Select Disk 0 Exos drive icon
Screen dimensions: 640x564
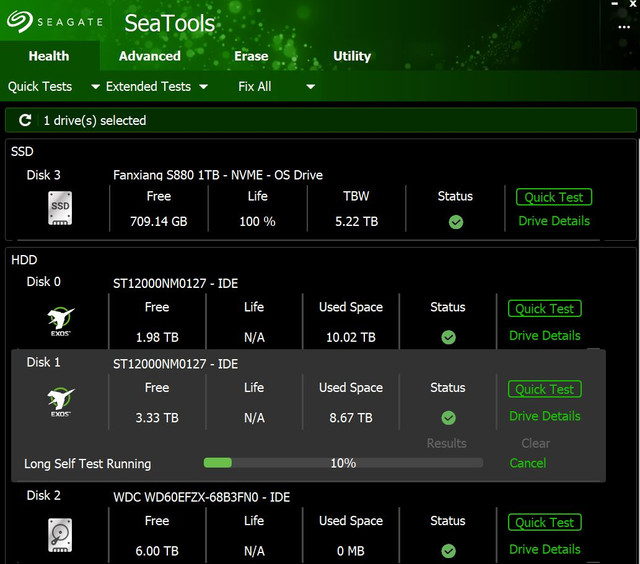[x=61, y=319]
